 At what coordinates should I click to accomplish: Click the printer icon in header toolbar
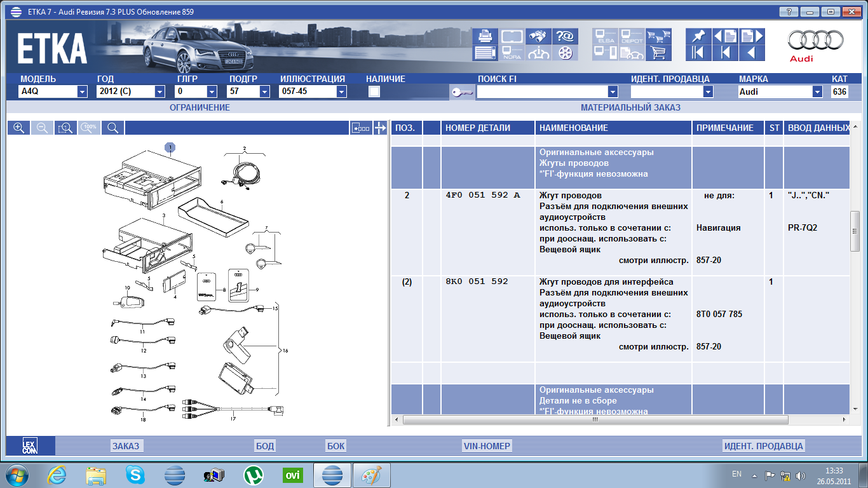pos(485,36)
